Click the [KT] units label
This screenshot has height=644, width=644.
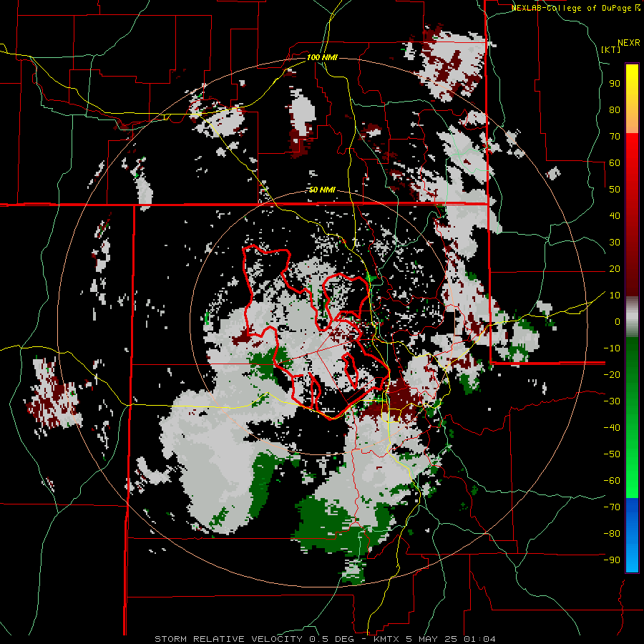click(610, 49)
